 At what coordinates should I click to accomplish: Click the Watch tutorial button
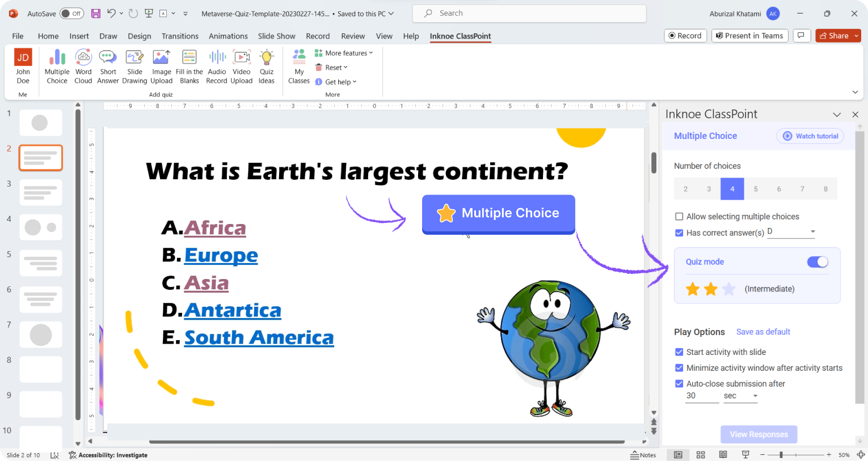pos(810,136)
